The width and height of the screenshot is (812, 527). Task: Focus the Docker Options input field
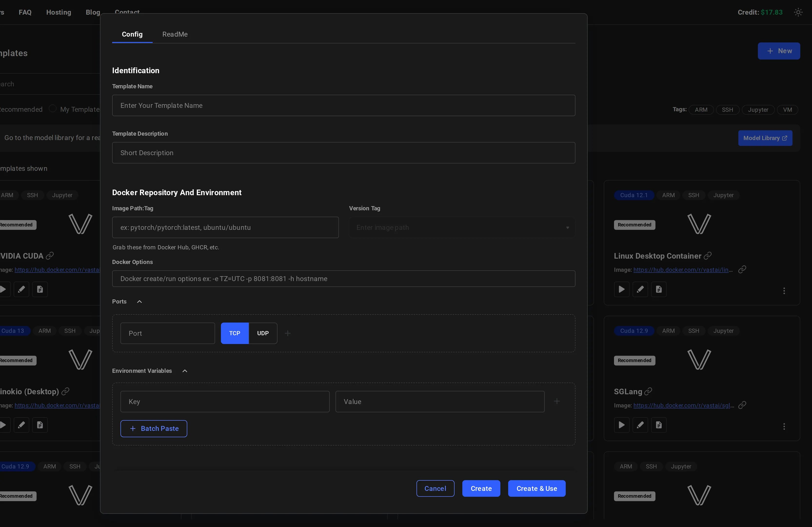click(x=344, y=279)
